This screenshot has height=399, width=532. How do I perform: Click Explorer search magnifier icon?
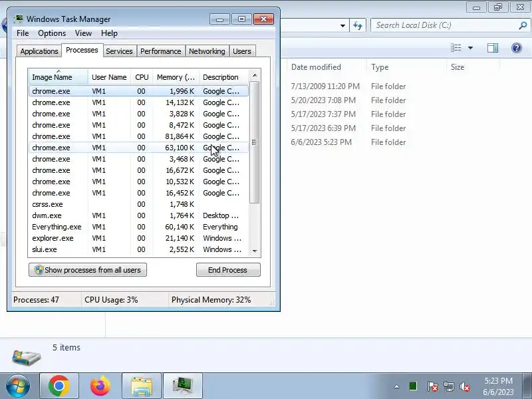(523, 25)
